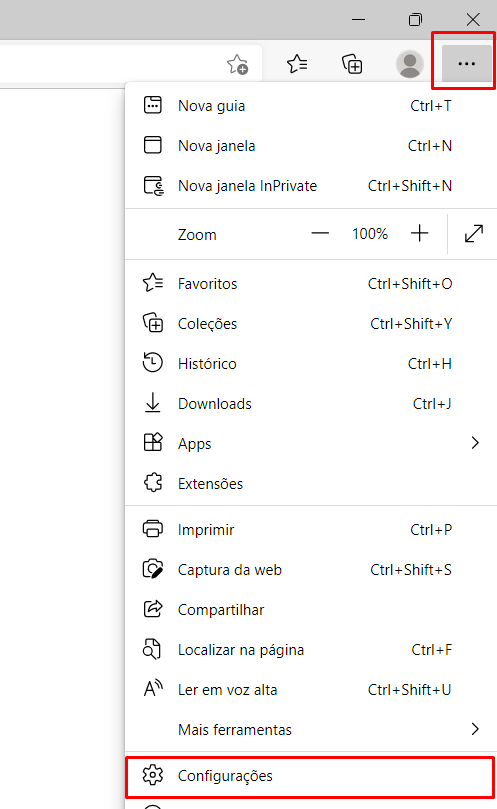Image resolution: width=497 pixels, height=809 pixels.
Task: Increase zoom with the plus button
Action: [x=420, y=233]
